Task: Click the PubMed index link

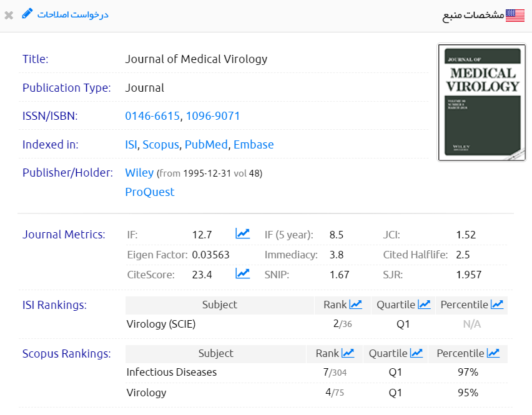Action: pyautogui.click(x=206, y=145)
